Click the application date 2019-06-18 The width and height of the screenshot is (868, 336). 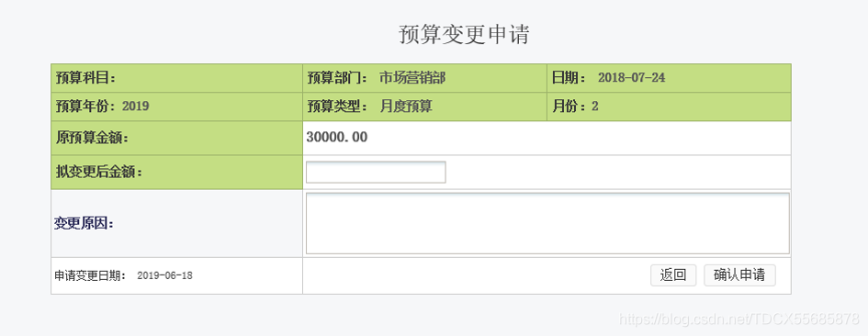(x=165, y=275)
